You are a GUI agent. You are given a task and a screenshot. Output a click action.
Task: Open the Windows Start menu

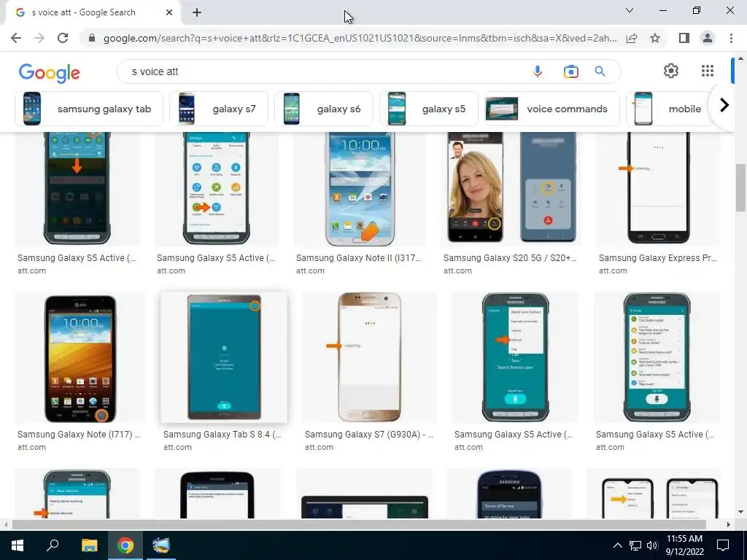click(18, 545)
